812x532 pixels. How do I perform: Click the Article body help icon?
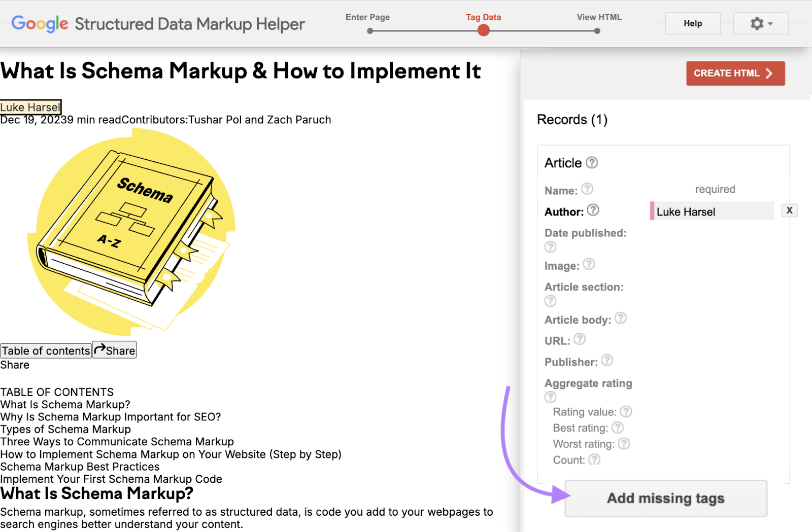point(621,318)
